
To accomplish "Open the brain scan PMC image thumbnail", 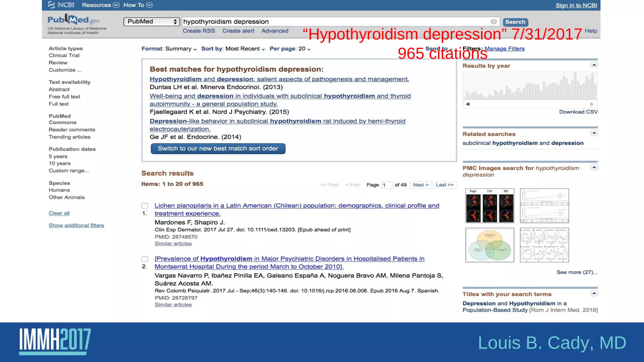I will [x=490, y=206].
